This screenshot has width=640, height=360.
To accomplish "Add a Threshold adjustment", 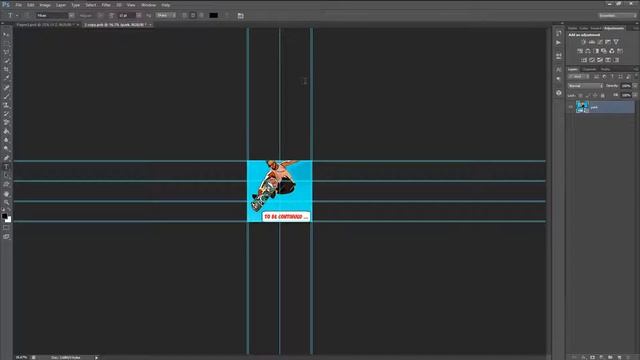I will click(600, 60).
